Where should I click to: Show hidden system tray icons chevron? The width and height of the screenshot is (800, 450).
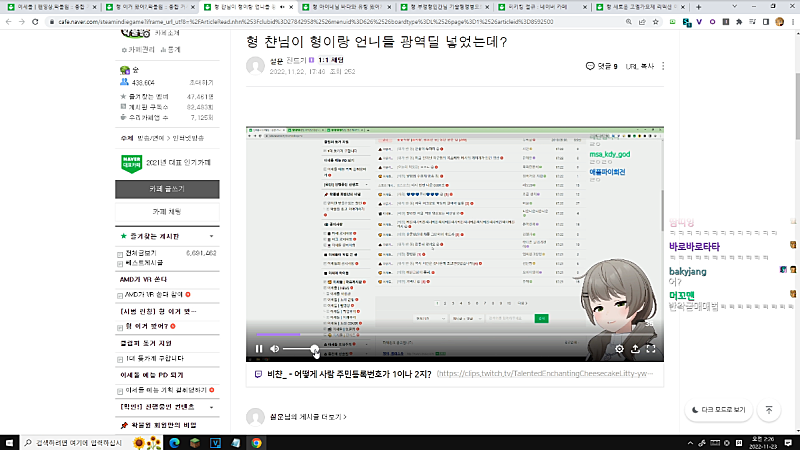(x=690, y=443)
